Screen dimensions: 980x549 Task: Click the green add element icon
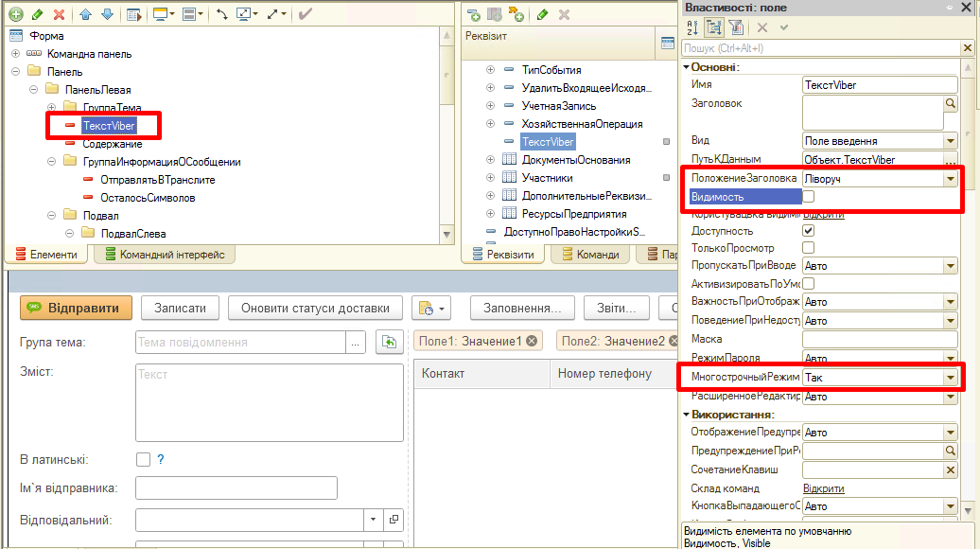click(x=15, y=14)
